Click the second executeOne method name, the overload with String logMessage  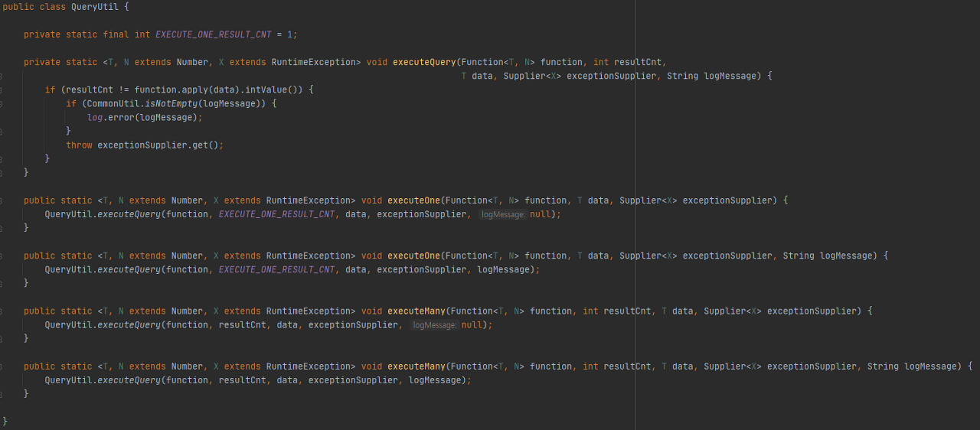414,256
